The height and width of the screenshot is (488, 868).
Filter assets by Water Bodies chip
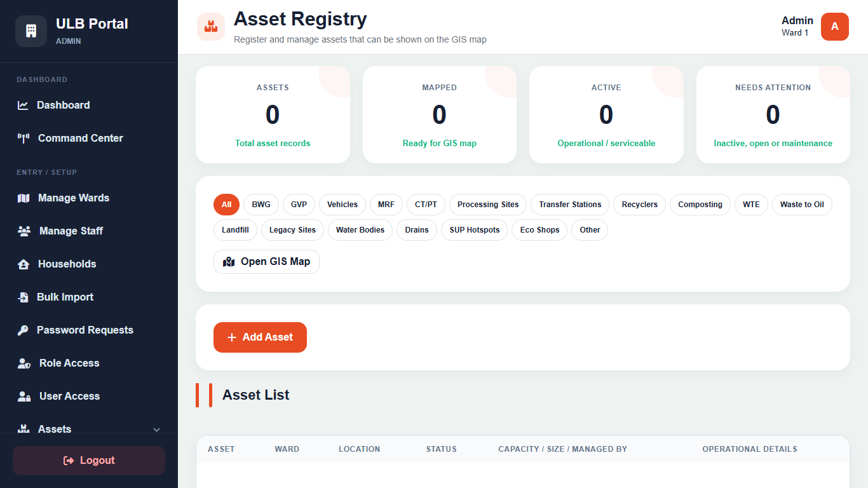point(360,230)
